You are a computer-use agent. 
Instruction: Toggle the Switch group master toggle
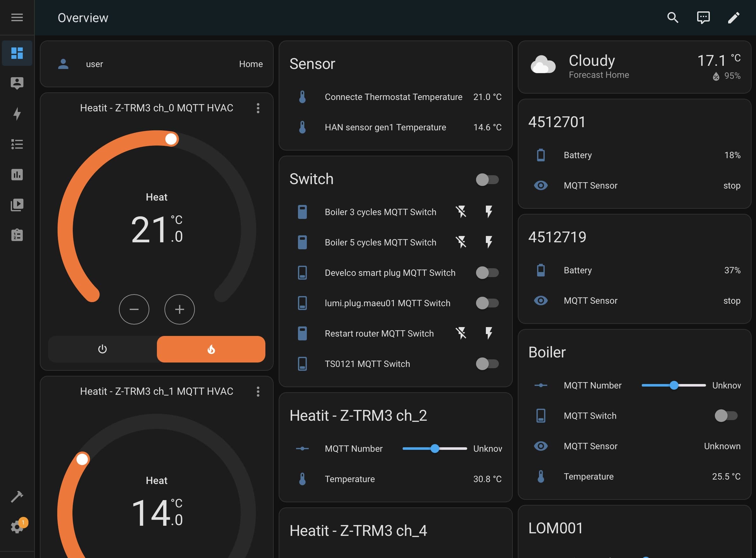coord(487,180)
